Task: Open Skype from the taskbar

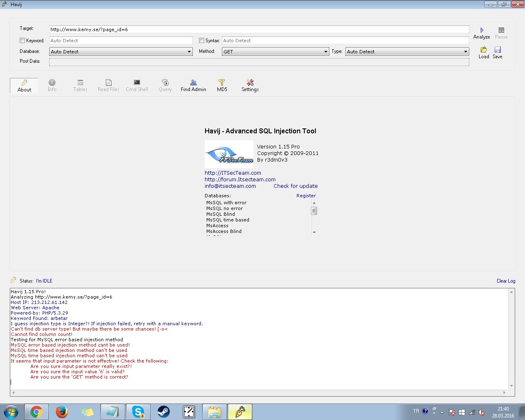Action: 138,412
